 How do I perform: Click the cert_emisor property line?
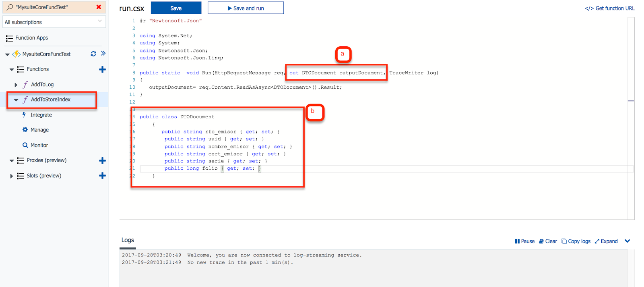[225, 154]
